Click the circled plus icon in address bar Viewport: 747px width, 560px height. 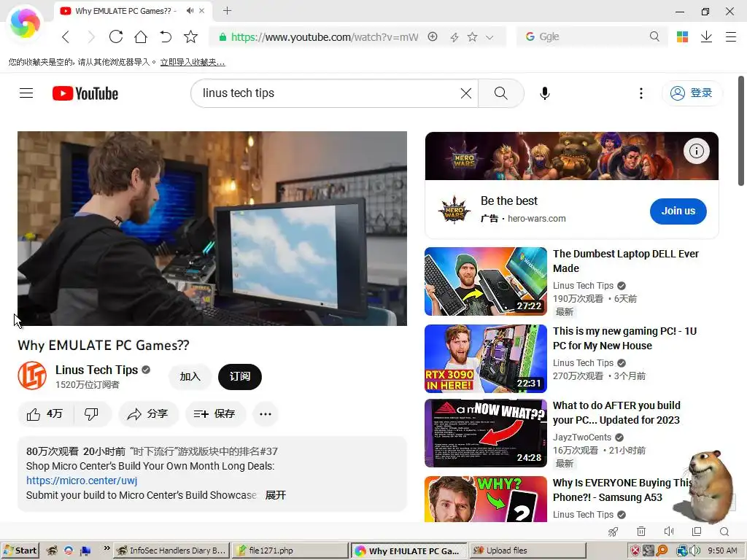coord(433,36)
